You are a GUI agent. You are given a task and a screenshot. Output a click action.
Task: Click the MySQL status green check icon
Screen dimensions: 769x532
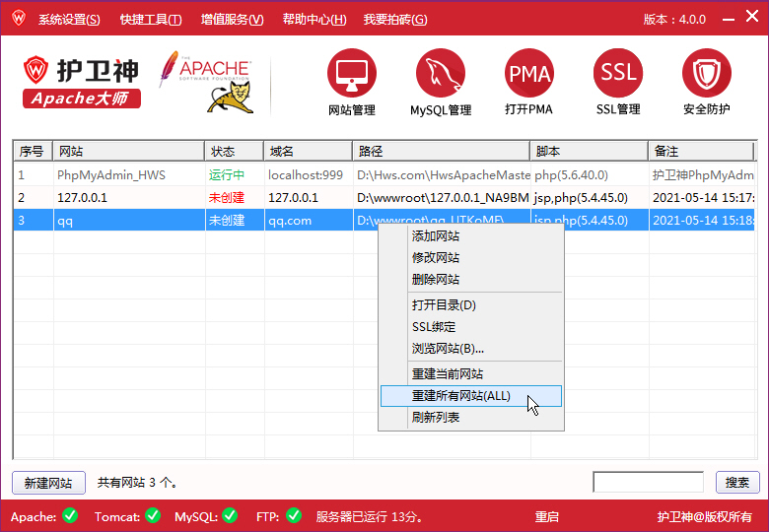click(230, 515)
